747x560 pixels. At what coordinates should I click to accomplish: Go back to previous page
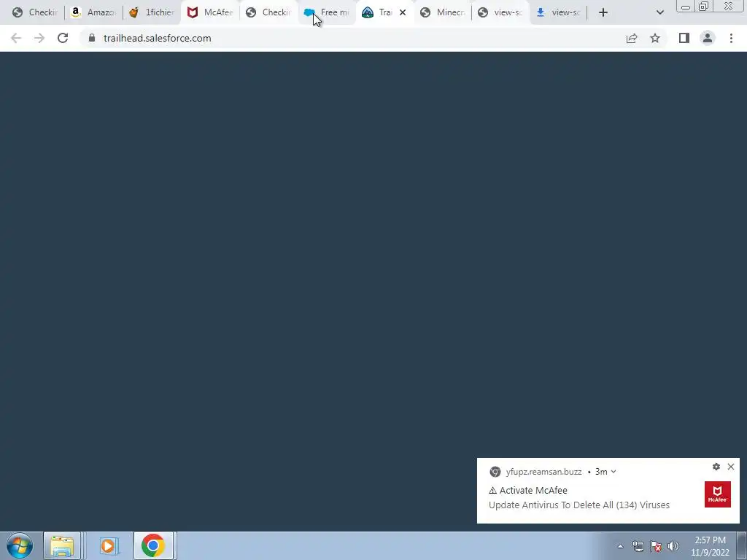[x=16, y=38]
